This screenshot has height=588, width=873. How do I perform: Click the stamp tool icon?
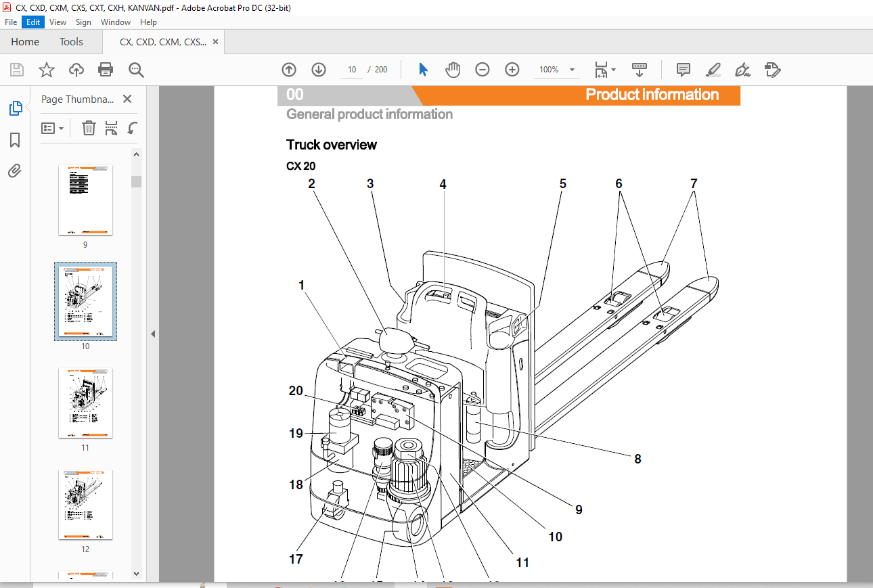773,70
